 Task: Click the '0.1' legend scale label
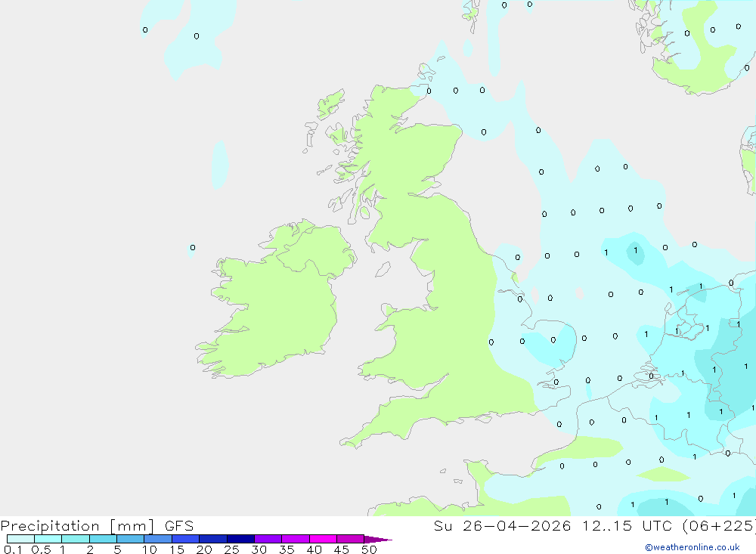[13, 549]
